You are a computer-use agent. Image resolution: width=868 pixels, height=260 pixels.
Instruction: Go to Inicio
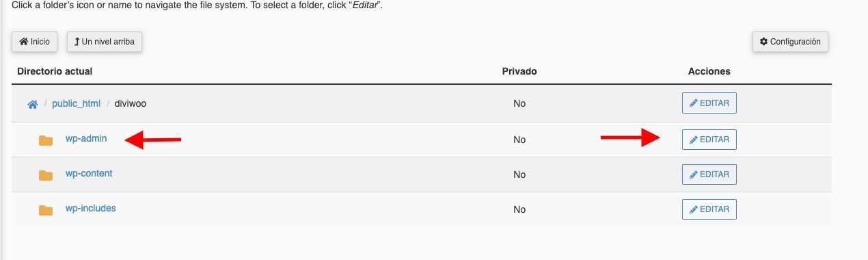click(x=35, y=42)
